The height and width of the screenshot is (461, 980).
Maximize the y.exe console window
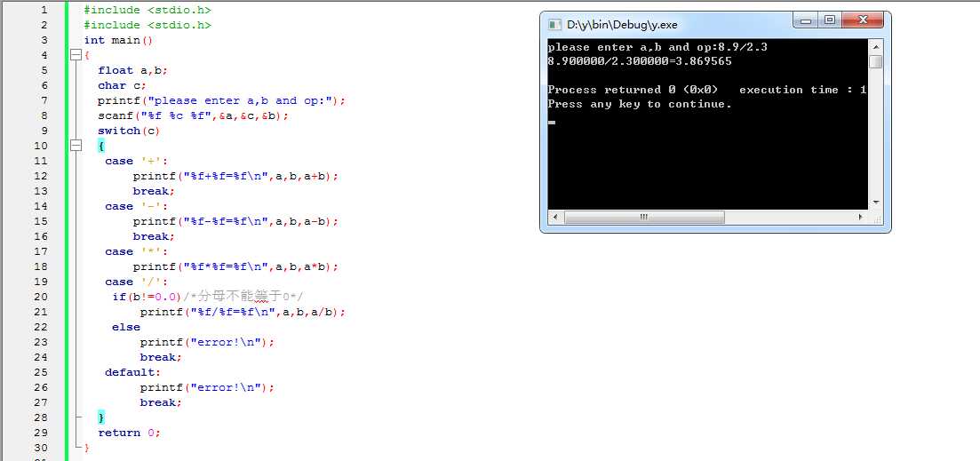(830, 20)
